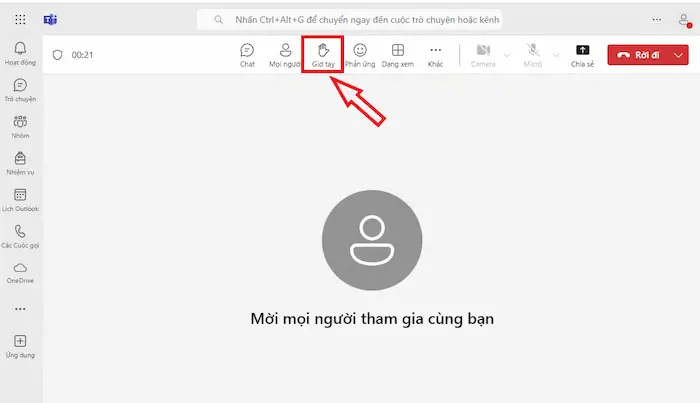Open Lịch Outlook calendar in sidebar
700x403 pixels.
pyautogui.click(x=20, y=199)
